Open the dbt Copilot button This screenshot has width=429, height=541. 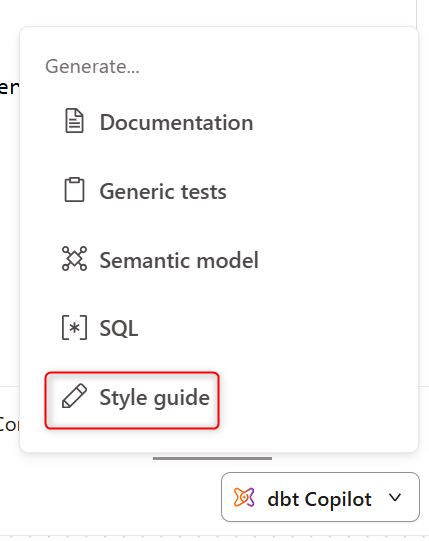[320, 497]
